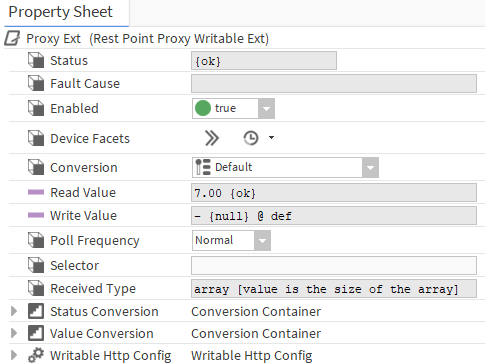Expand the Writable Http Config row
Viewport: 485px width, 364px height.
14,355
